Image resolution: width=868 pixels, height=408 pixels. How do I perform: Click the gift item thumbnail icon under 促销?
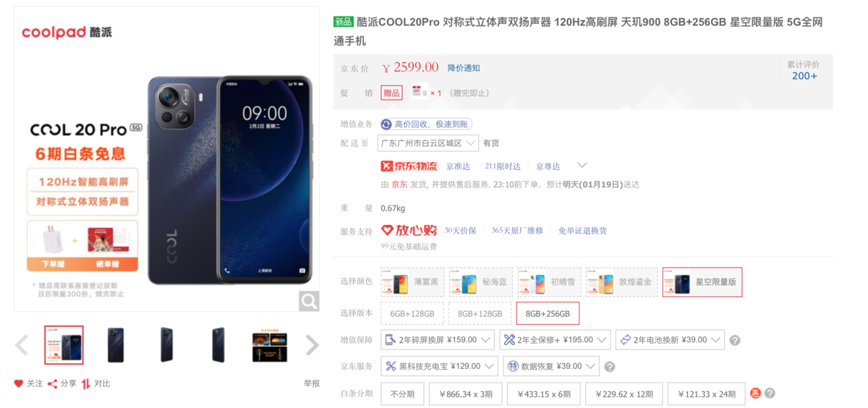click(x=420, y=93)
